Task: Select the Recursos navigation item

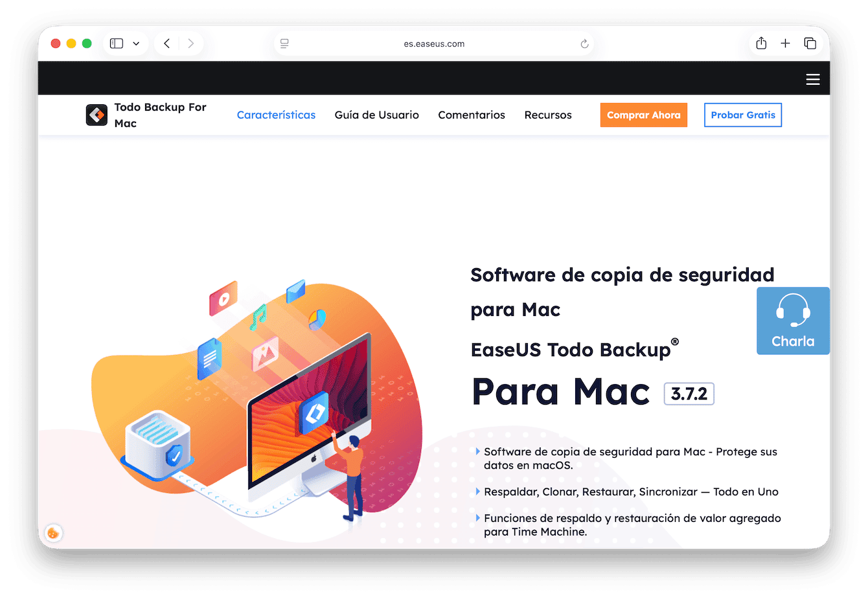Action: pyautogui.click(x=547, y=115)
